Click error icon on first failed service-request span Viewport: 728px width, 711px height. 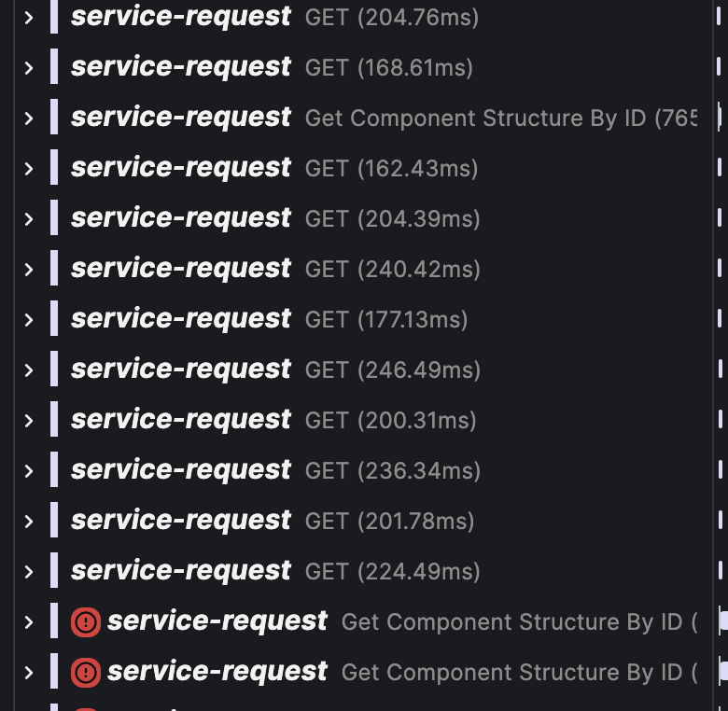[85, 621]
